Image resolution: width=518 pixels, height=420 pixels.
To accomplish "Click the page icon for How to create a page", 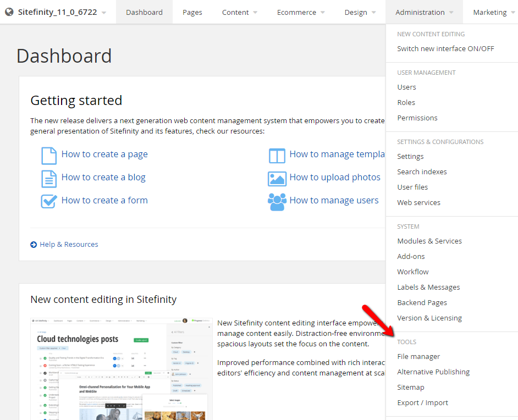I will pyautogui.click(x=49, y=156).
